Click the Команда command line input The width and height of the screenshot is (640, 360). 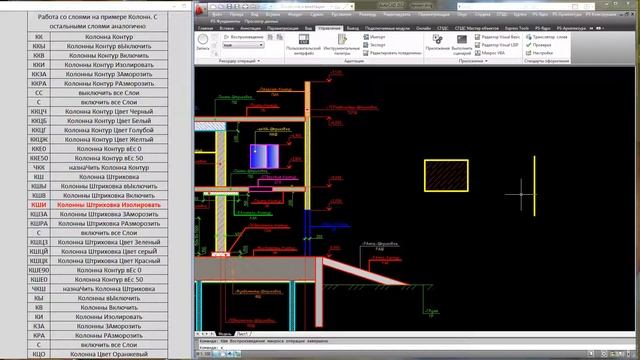416,347
